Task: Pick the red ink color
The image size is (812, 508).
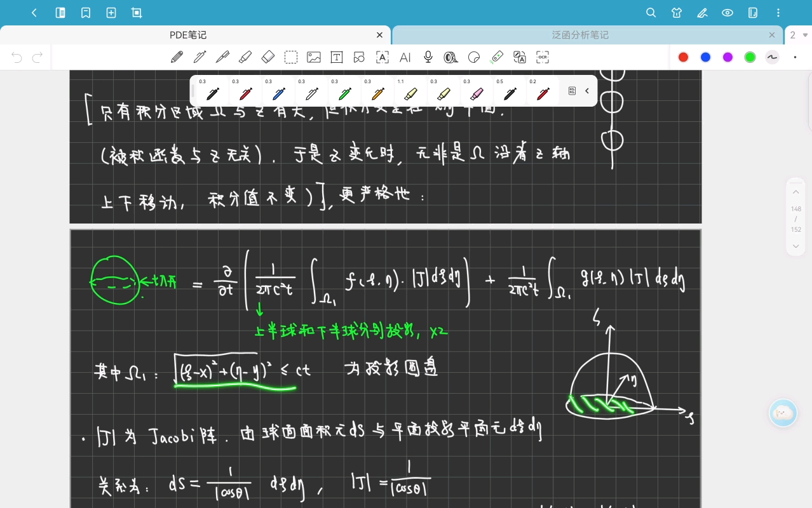Action: 684,57
